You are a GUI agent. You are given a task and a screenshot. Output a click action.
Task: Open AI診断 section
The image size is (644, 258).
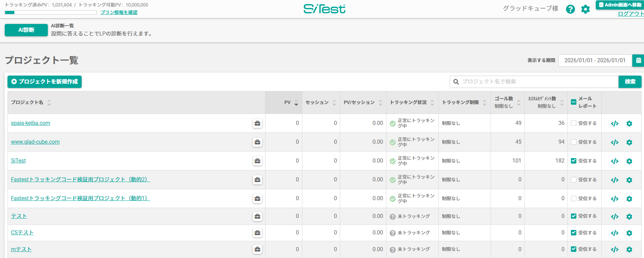click(26, 30)
